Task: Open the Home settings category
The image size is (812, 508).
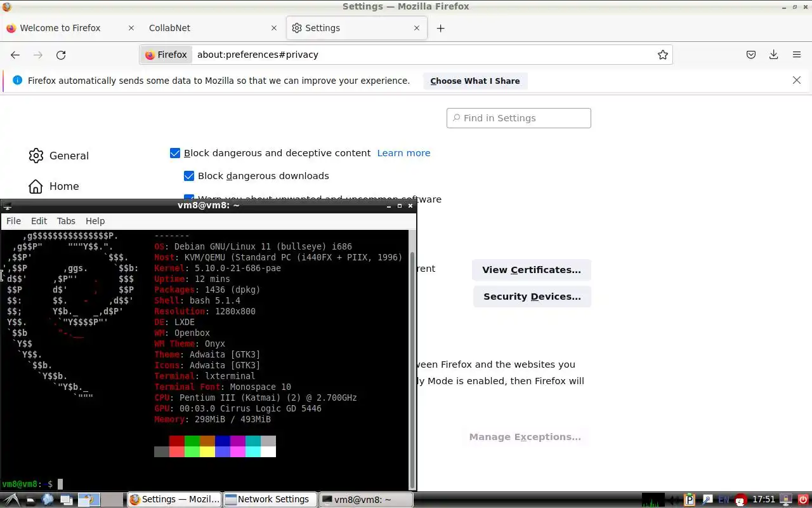Action: (x=54, y=186)
